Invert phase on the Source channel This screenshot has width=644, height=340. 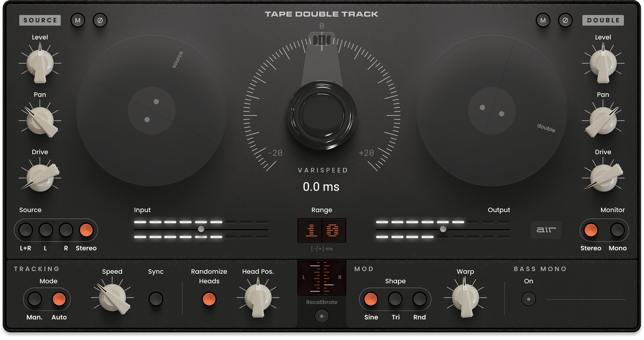point(100,20)
